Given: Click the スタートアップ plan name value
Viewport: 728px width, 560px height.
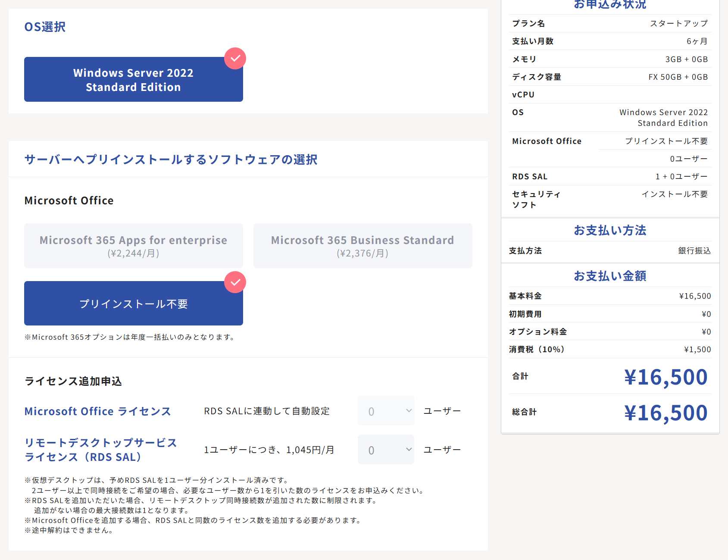Looking at the screenshot, I should coord(678,23).
